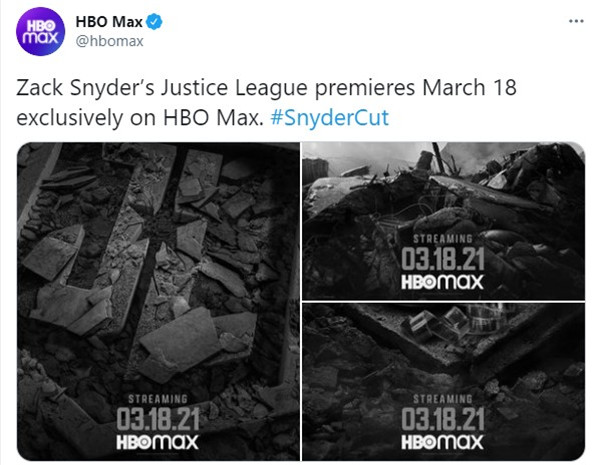
Task: Click the 03.18.21 date in bottom-right poster
Action: [443, 419]
